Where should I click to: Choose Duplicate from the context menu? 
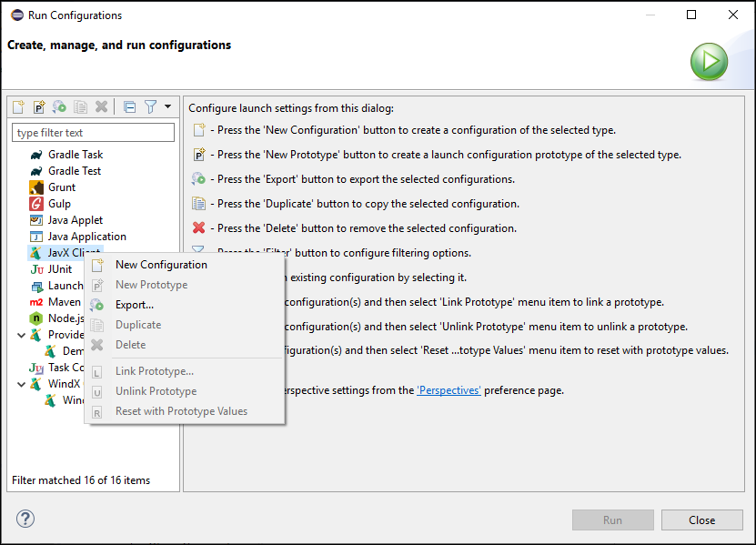[x=185, y=325]
